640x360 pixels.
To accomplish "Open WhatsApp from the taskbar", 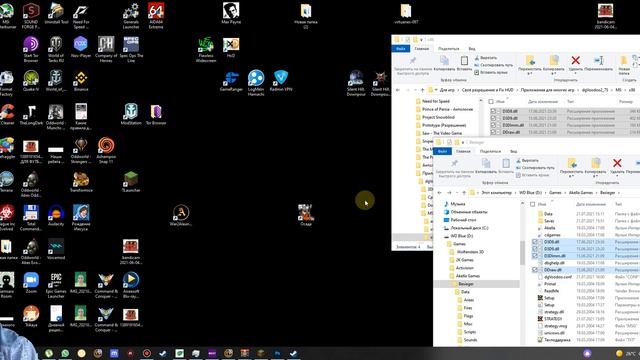I will pyautogui.click(x=65, y=353).
